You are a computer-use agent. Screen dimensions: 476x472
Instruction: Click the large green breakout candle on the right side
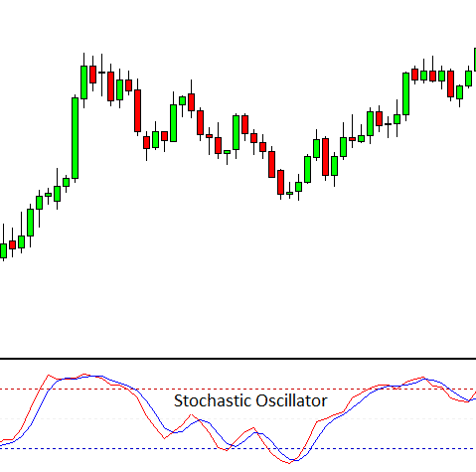pos(405,93)
